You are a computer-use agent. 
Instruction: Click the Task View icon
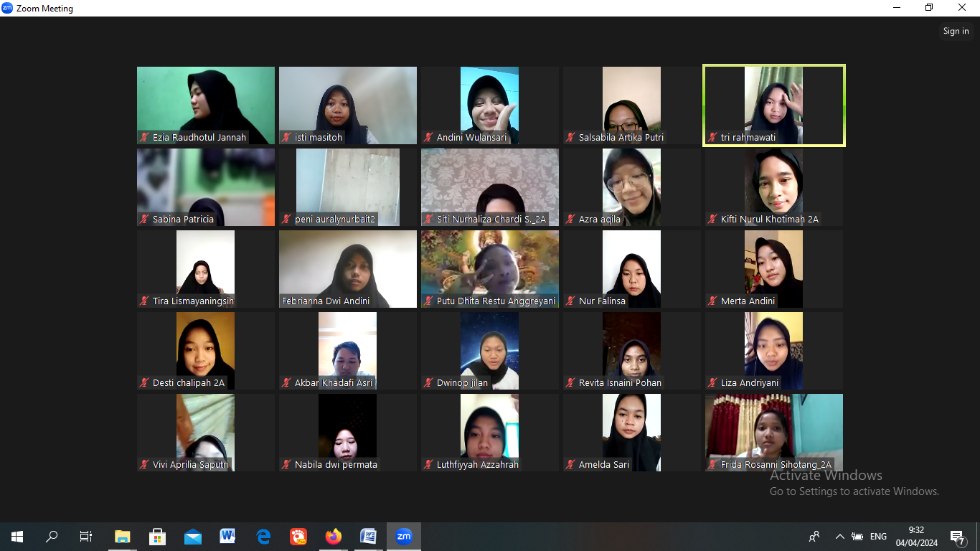[x=86, y=537]
